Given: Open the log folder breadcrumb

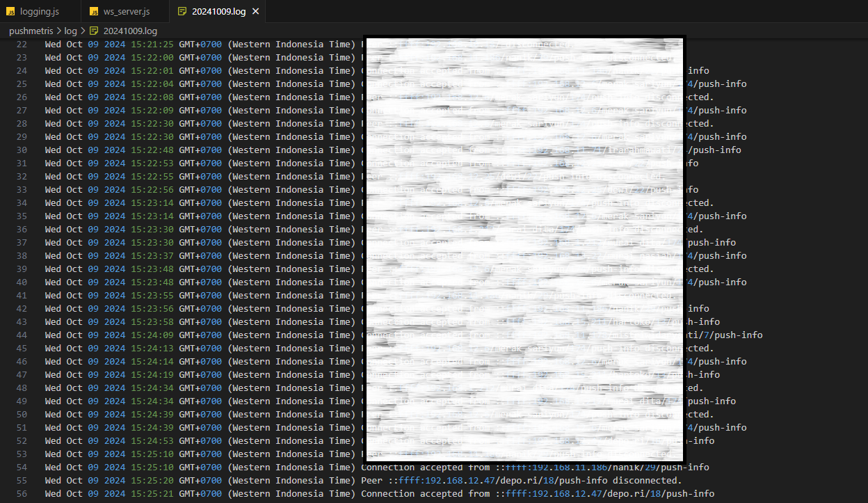Looking at the screenshot, I should 71,31.
